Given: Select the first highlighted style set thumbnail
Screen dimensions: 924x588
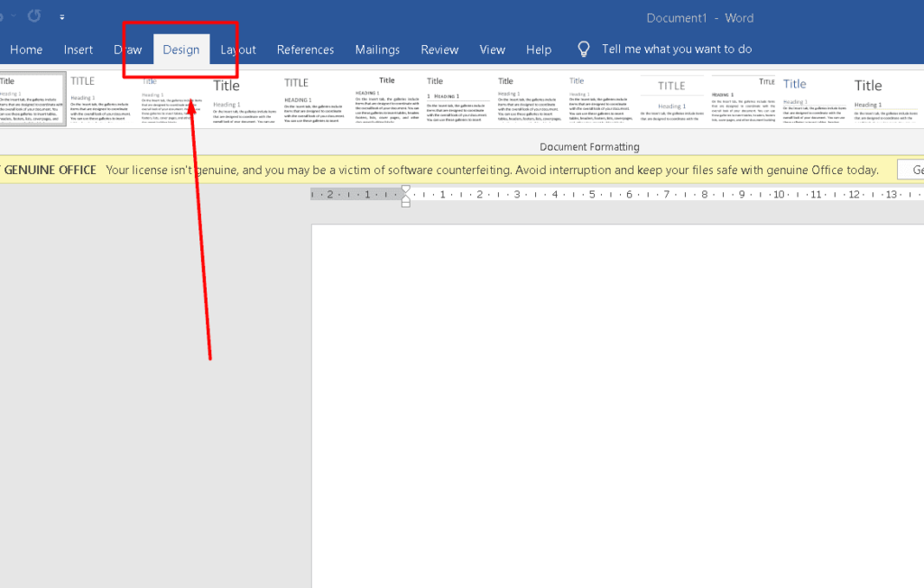Looking at the screenshot, I should coord(32,99).
